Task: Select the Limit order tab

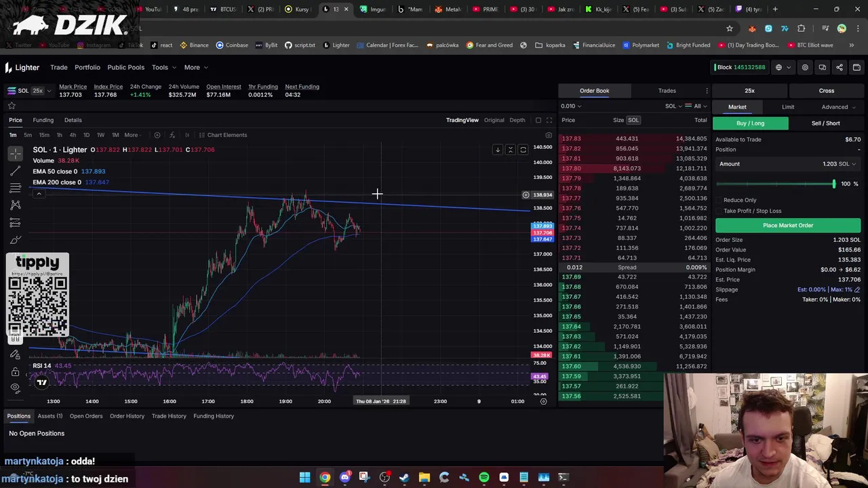Action: click(x=788, y=107)
